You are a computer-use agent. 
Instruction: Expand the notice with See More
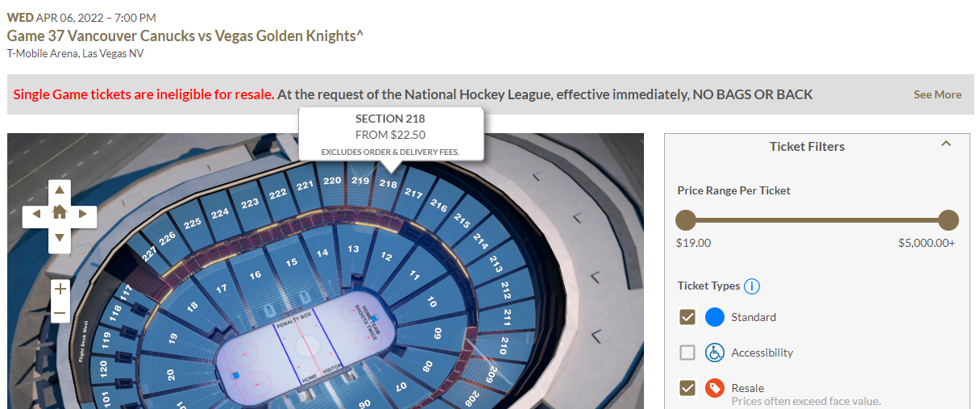click(x=937, y=94)
